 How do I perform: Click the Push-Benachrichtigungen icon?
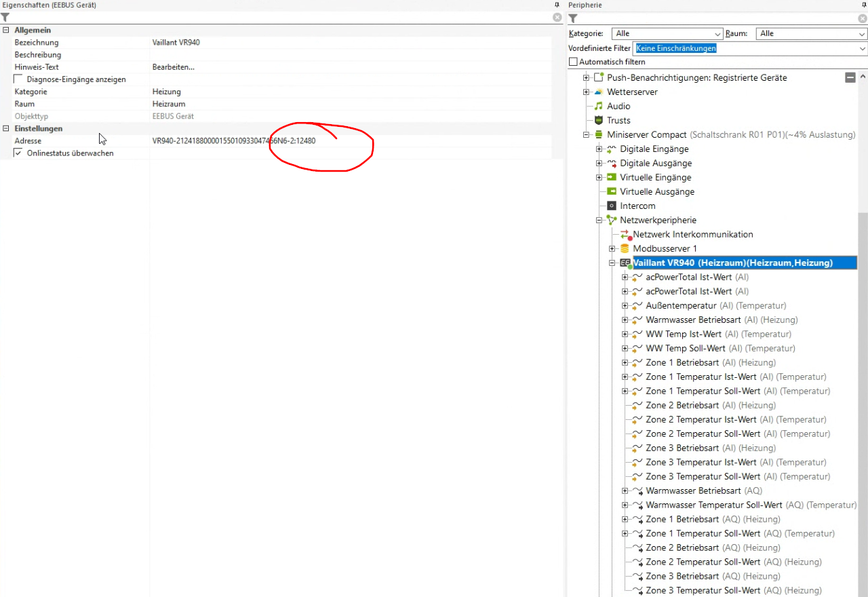(598, 77)
